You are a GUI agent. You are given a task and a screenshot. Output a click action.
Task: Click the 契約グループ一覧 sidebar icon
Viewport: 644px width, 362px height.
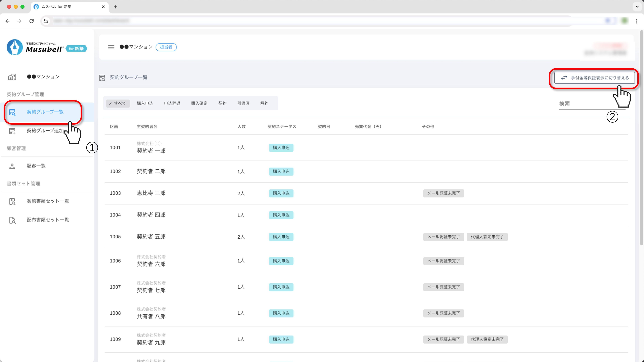(x=12, y=112)
